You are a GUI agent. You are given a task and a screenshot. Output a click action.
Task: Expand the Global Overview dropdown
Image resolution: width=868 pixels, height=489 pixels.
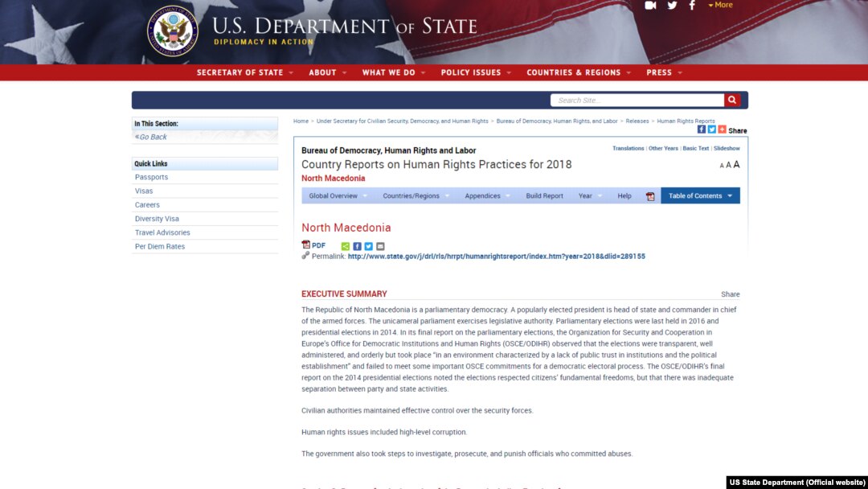pos(338,196)
